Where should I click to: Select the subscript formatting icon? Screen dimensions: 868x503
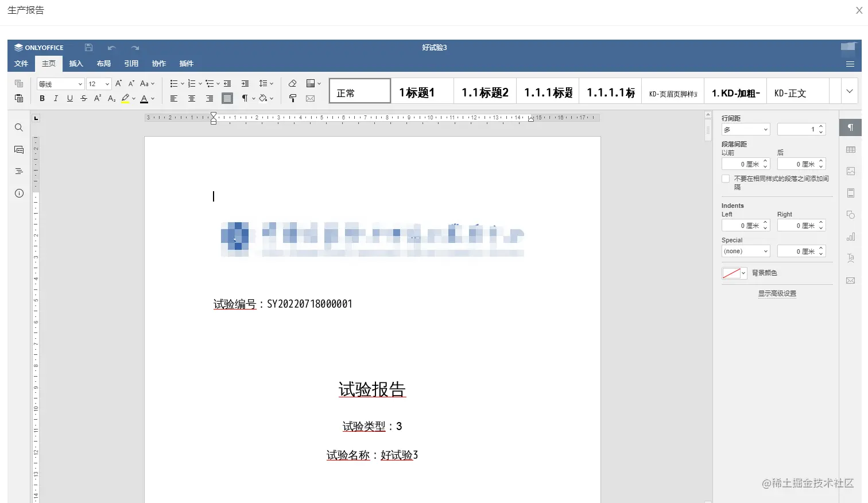coord(111,98)
